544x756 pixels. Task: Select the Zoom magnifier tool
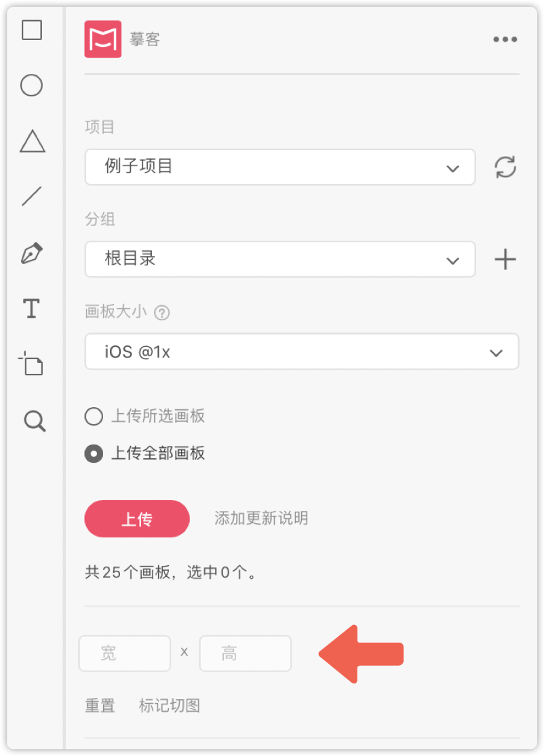[x=35, y=421]
